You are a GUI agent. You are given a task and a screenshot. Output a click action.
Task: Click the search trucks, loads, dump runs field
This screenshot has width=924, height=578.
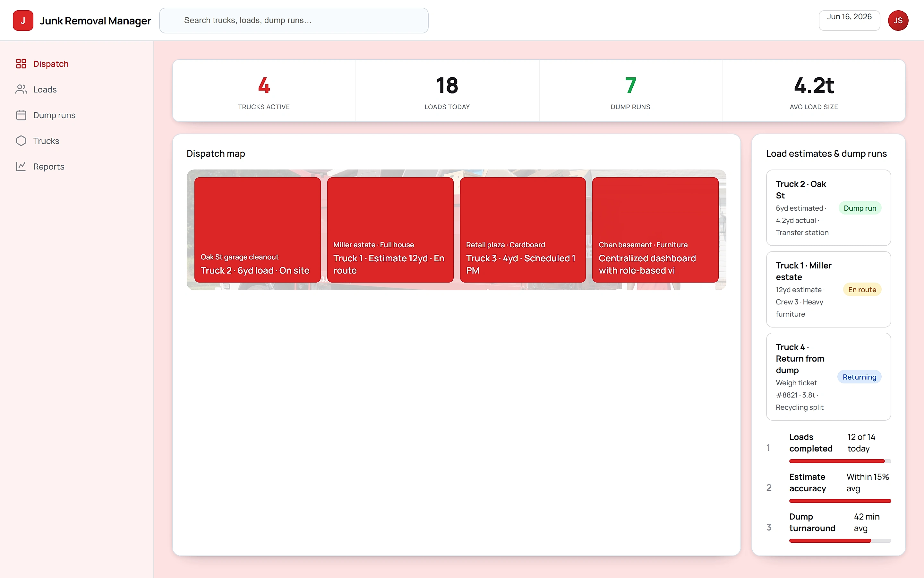coord(294,21)
